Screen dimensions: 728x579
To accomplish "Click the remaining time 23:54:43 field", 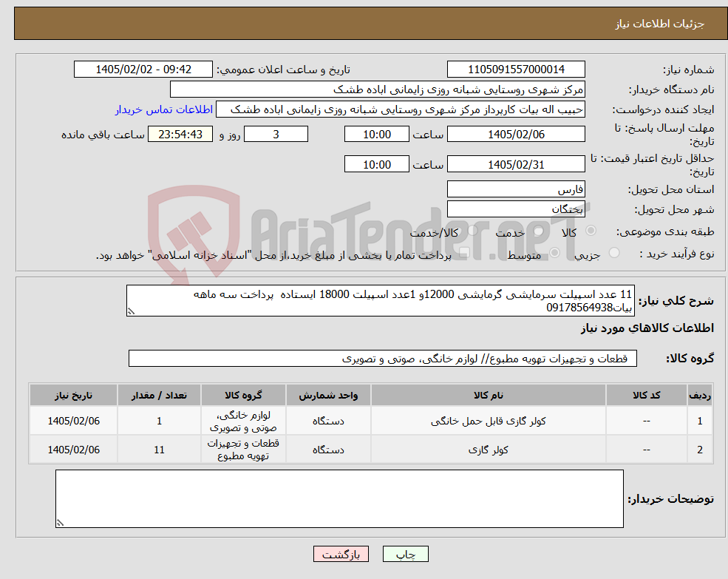I will click(180, 135).
